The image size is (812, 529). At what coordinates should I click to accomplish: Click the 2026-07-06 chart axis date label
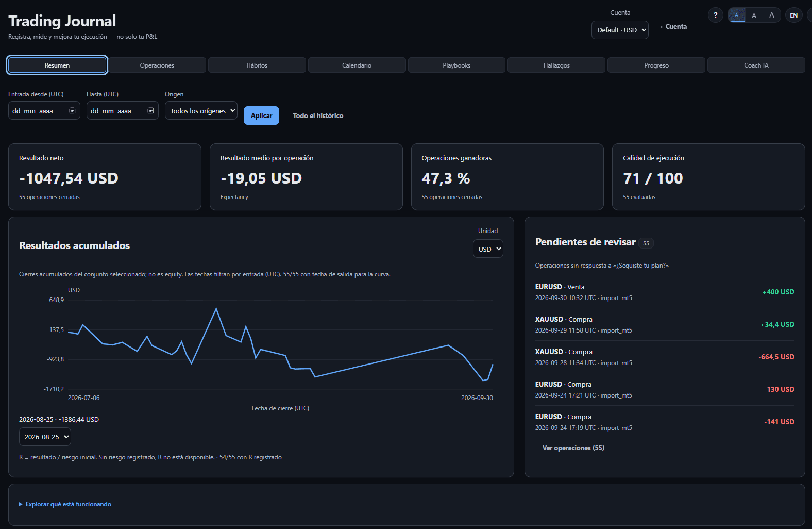coord(84,398)
